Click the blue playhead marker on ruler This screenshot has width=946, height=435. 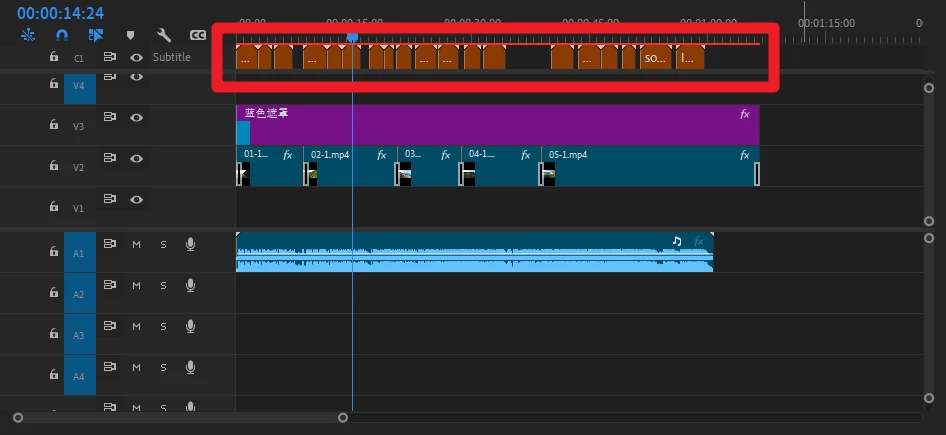click(x=352, y=38)
